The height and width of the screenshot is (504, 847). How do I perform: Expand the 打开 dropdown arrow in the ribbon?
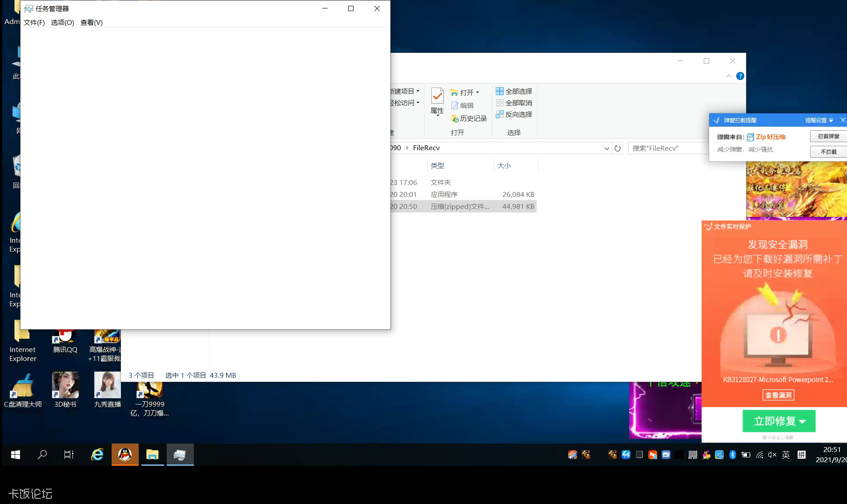click(478, 92)
